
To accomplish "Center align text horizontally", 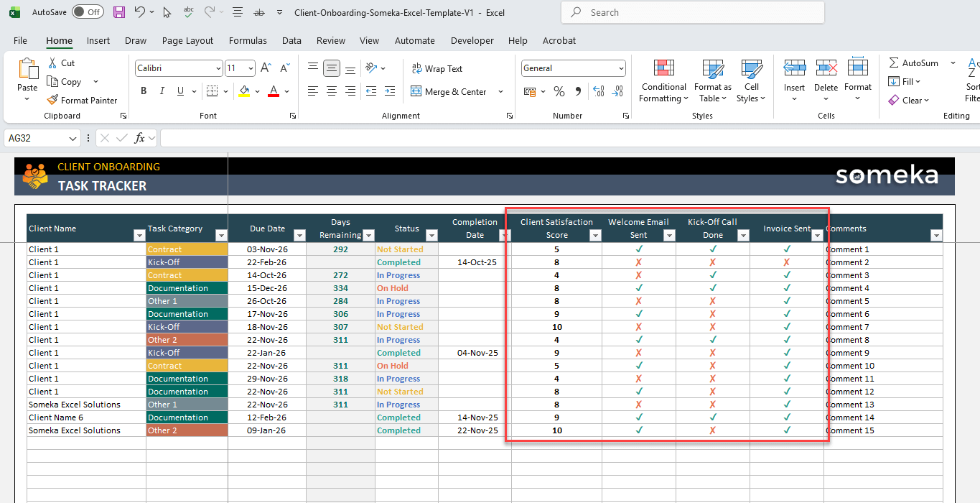I will (x=332, y=91).
